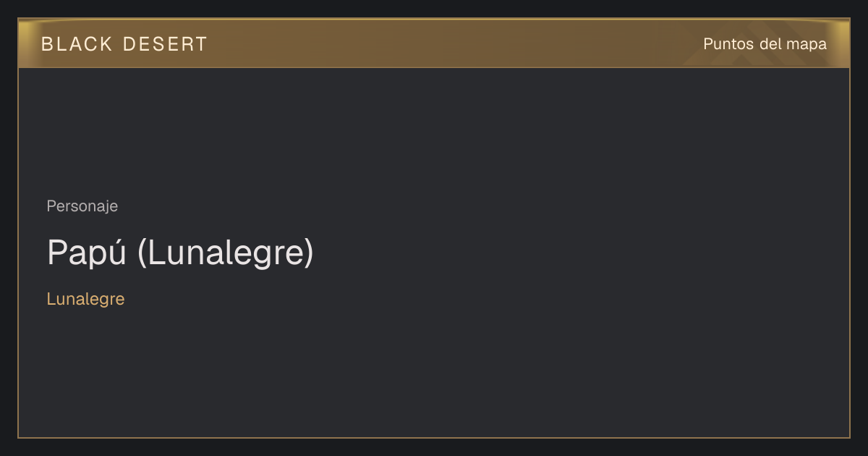Select the Papú (Lunalegre) heading
Viewport: 868px width, 456px height.
point(180,253)
